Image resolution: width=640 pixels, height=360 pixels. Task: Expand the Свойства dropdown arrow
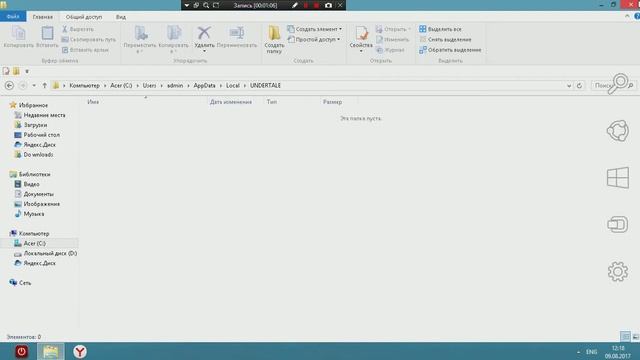(x=361, y=51)
